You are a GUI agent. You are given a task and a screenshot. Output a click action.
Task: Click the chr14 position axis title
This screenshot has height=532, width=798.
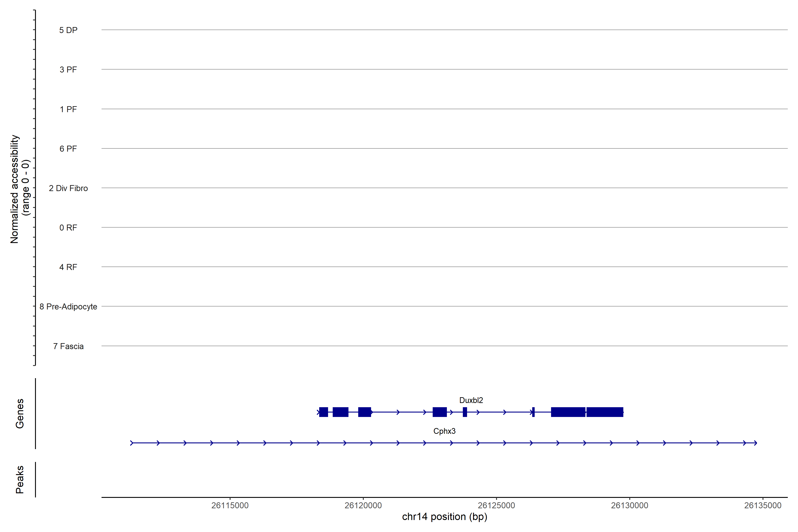tap(444, 517)
